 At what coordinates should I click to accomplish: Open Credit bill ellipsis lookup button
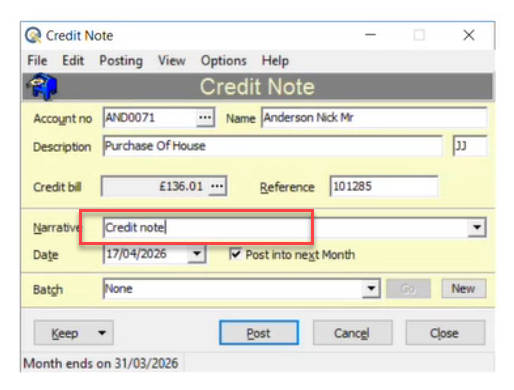(217, 186)
